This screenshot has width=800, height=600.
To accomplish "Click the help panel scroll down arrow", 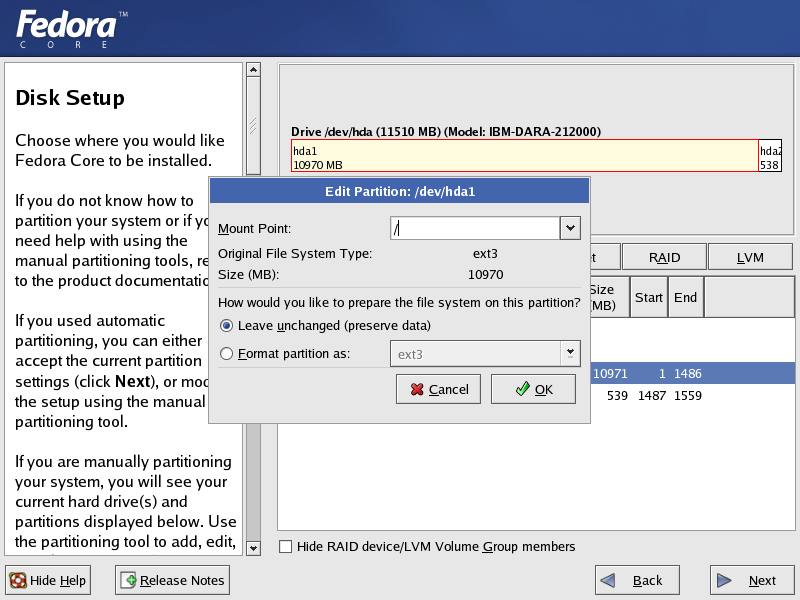I will (254, 548).
